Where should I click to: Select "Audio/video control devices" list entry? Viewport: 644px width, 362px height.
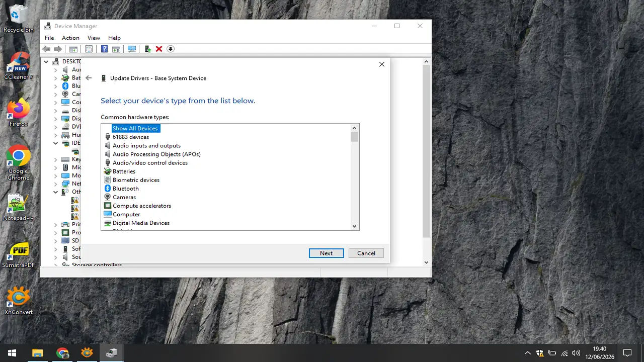tap(150, 163)
